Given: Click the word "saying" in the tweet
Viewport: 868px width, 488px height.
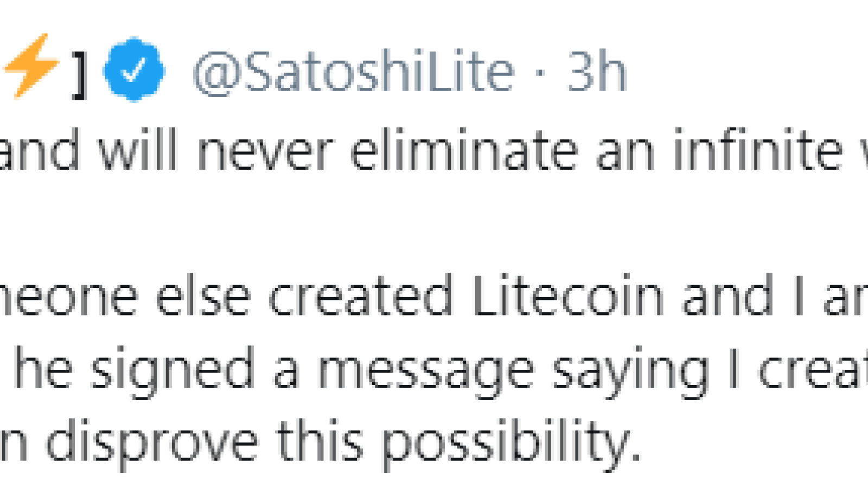Looking at the screenshot, I should coord(631,370).
